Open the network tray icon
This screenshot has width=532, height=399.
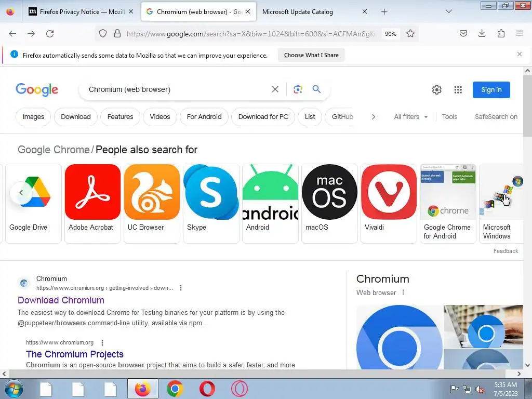(467, 389)
